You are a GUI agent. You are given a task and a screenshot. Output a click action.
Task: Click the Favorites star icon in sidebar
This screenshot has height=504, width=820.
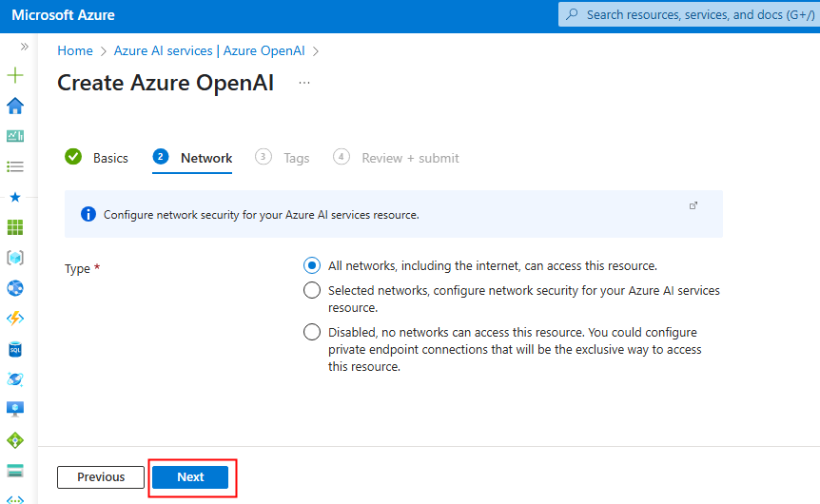(x=15, y=197)
